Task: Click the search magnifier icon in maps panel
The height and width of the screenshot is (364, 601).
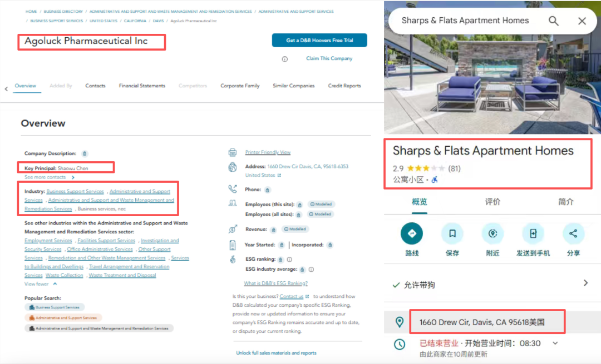Action: coord(553,21)
